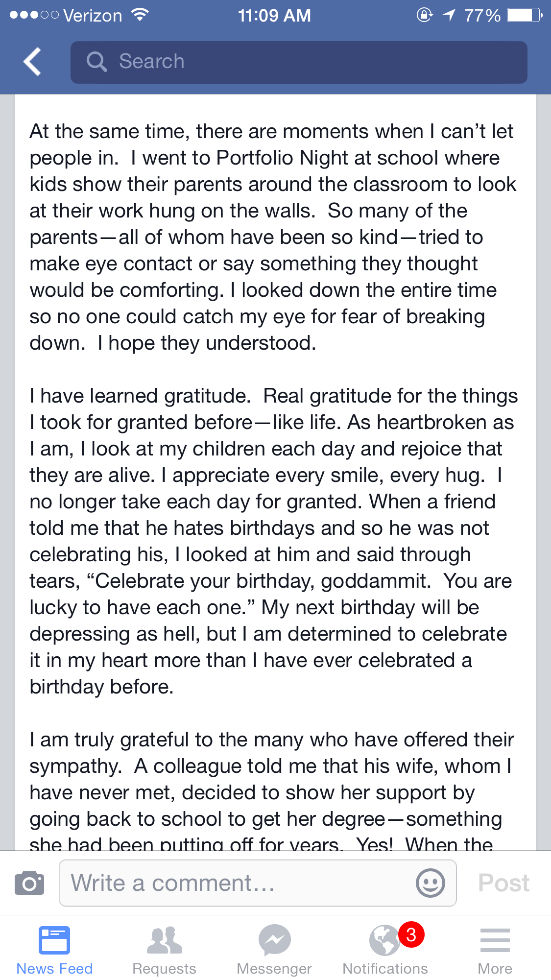Switch to the Messenger tab label
This screenshot has height=980, width=551.
point(274,969)
